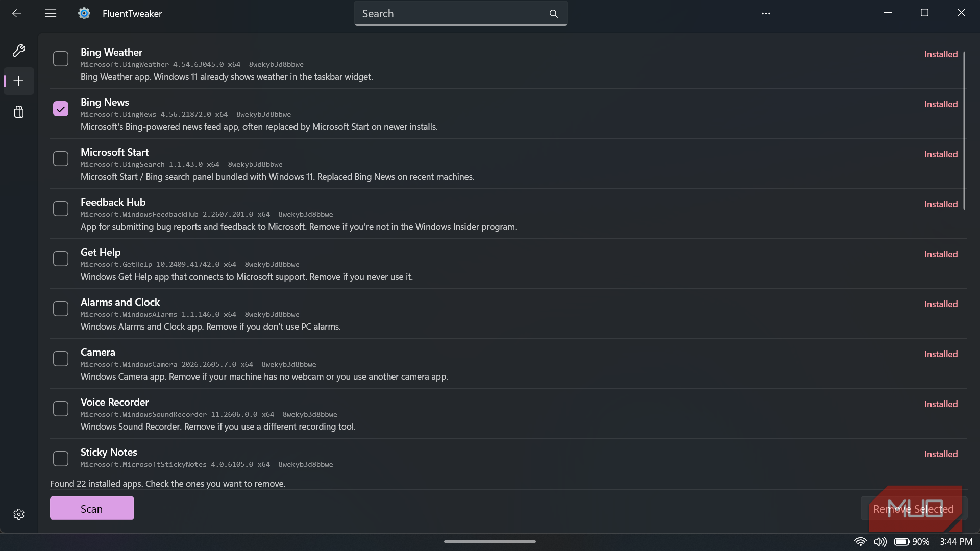Click Installed status for Bing Weather
This screenshot has height=551, width=980.
941,54
